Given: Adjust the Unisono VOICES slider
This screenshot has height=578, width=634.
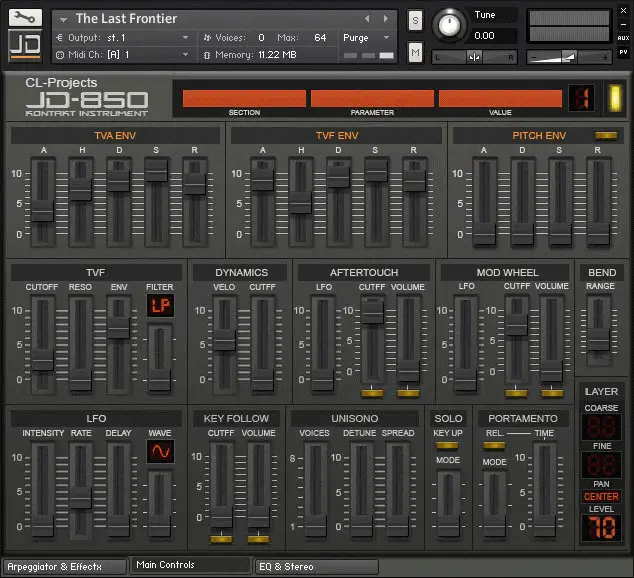Looking at the screenshot, I should pos(315,525).
